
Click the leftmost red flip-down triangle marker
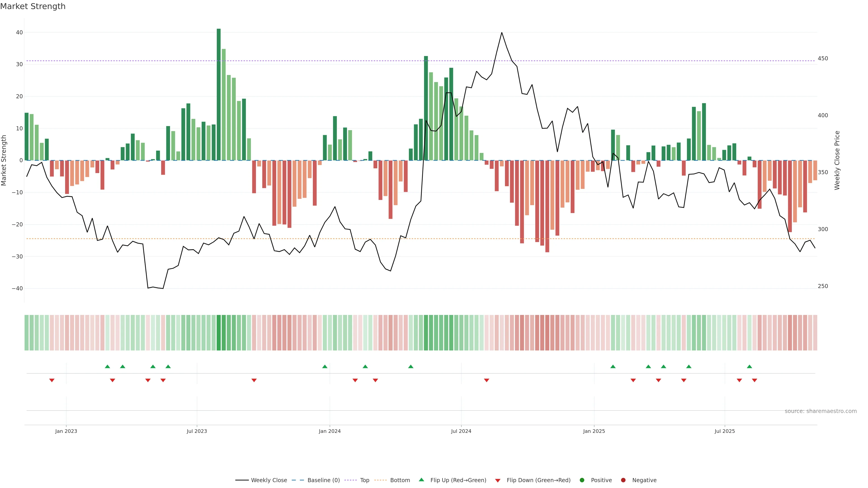click(x=52, y=380)
